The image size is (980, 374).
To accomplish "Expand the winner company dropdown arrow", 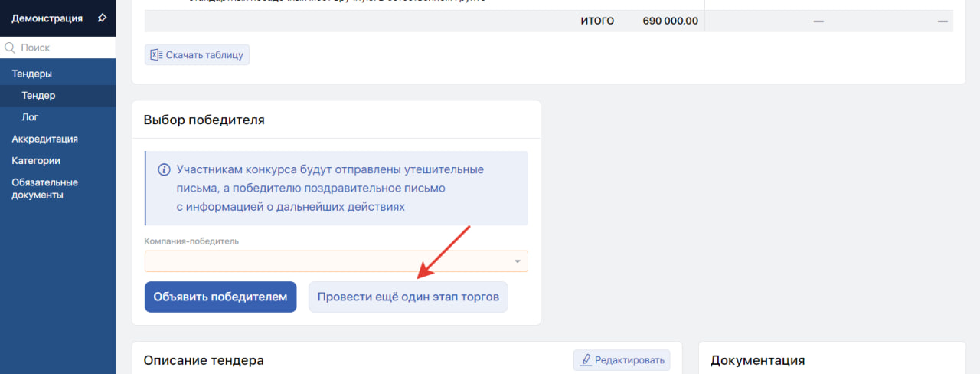I will pos(518,261).
